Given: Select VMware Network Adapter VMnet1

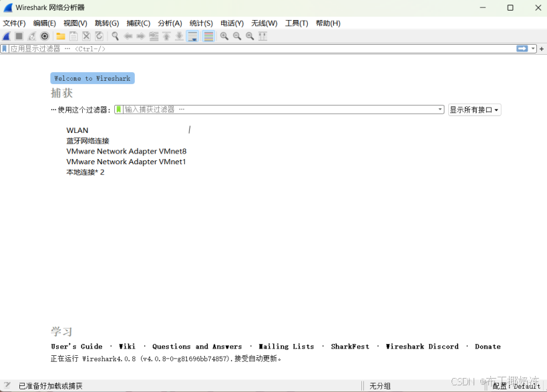Looking at the screenshot, I should click(x=126, y=162).
